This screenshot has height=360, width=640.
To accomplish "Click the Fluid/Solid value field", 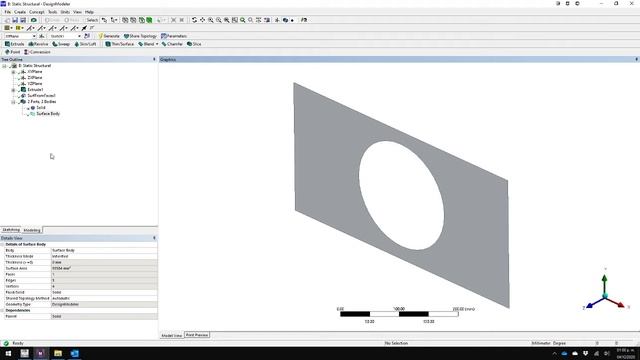I will [104, 292].
